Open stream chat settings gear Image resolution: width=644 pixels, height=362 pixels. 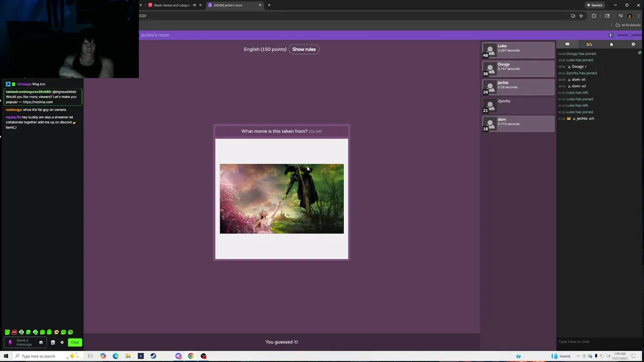click(x=62, y=342)
